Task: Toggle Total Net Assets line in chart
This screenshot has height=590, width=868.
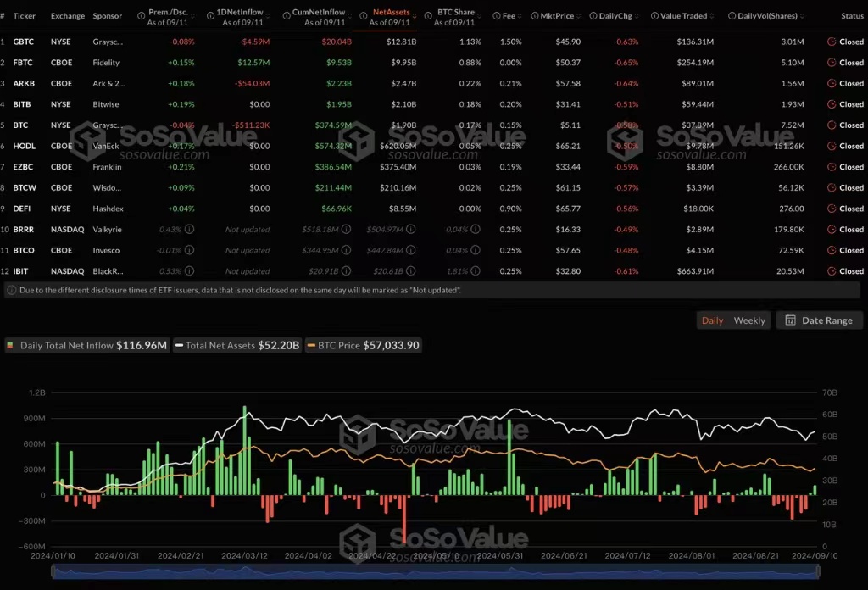Action: tap(236, 345)
